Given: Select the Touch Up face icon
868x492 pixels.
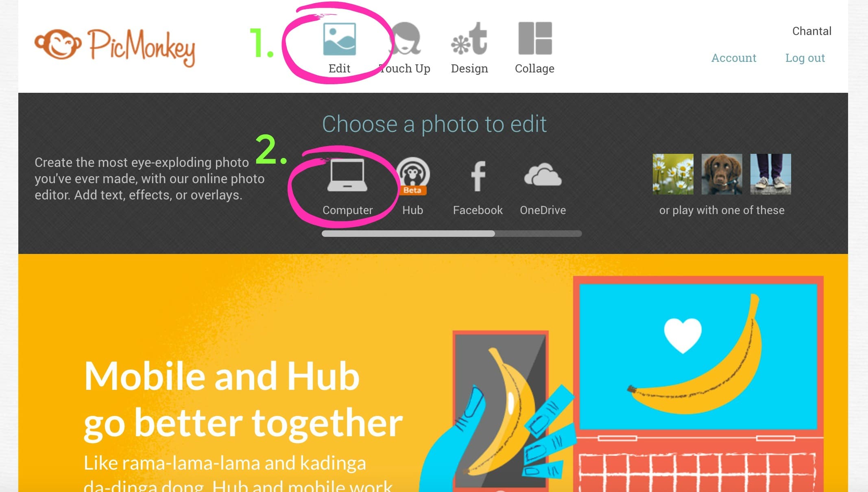Looking at the screenshot, I should pyautogui.click(x=405, y=39).
